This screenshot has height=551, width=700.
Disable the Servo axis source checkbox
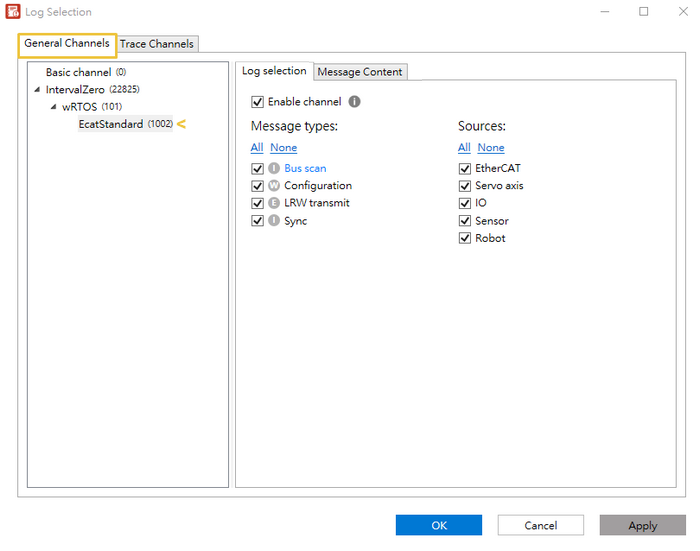pyautogui.click(x=465, y=186)
